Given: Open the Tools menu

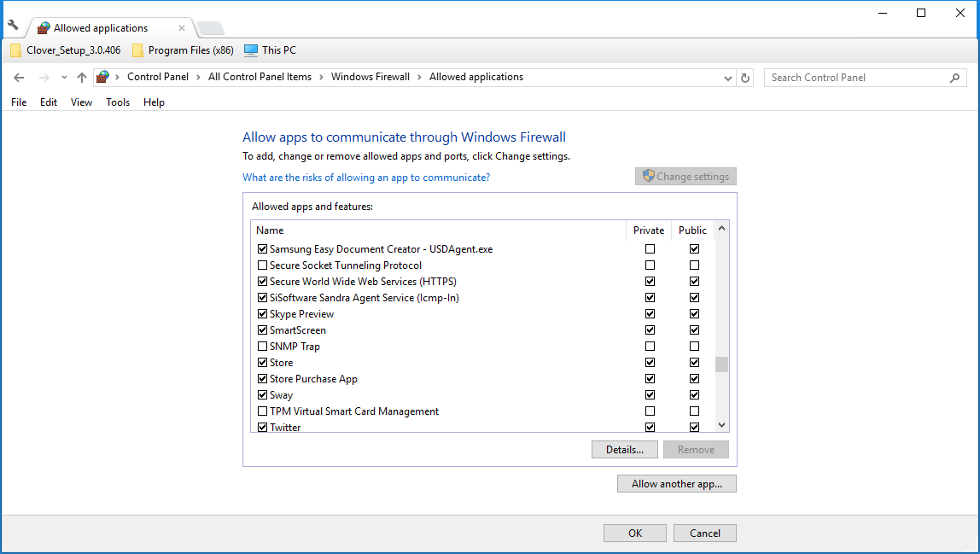Looking at the screenshot, I should click(x=118, y=102).
